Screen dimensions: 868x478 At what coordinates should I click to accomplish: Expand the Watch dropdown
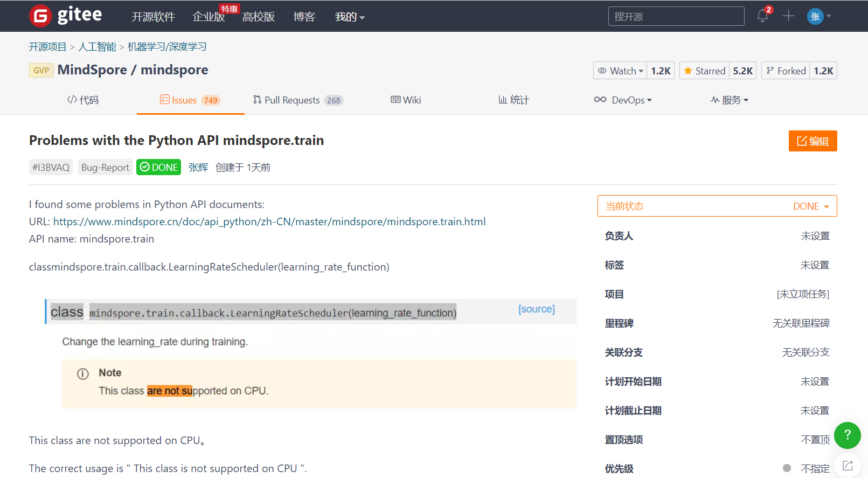[x=620, y=71]
